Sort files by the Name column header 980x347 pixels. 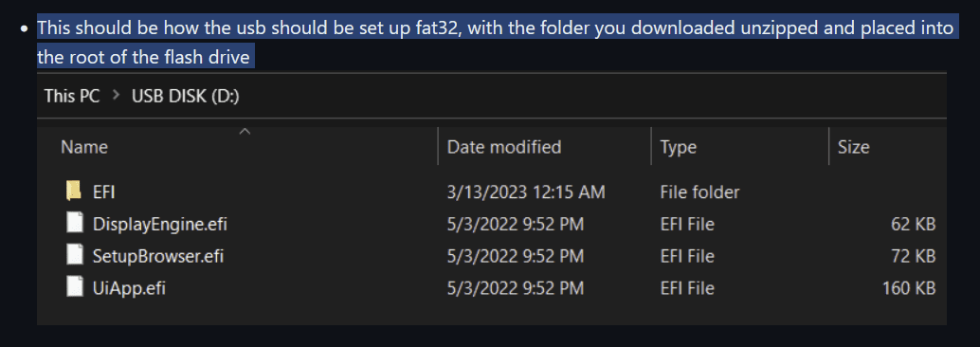click(84, 147)
